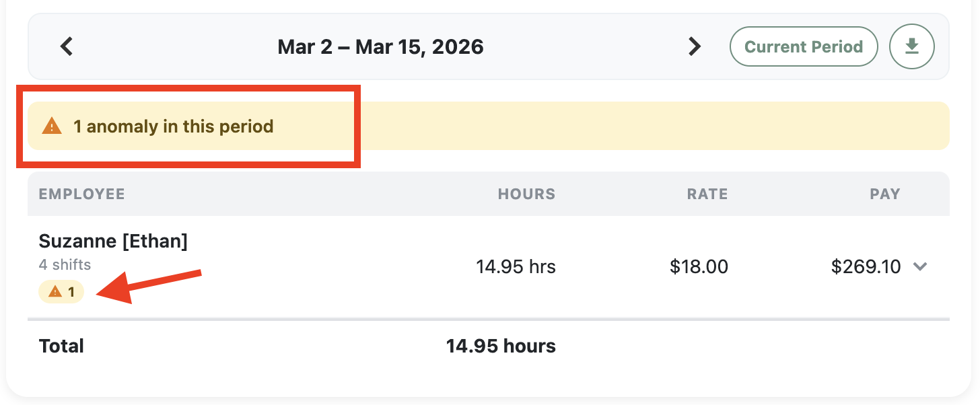
Task: Select the Suzanne [Ethan] employee name
Action: (x=113, y=242)
